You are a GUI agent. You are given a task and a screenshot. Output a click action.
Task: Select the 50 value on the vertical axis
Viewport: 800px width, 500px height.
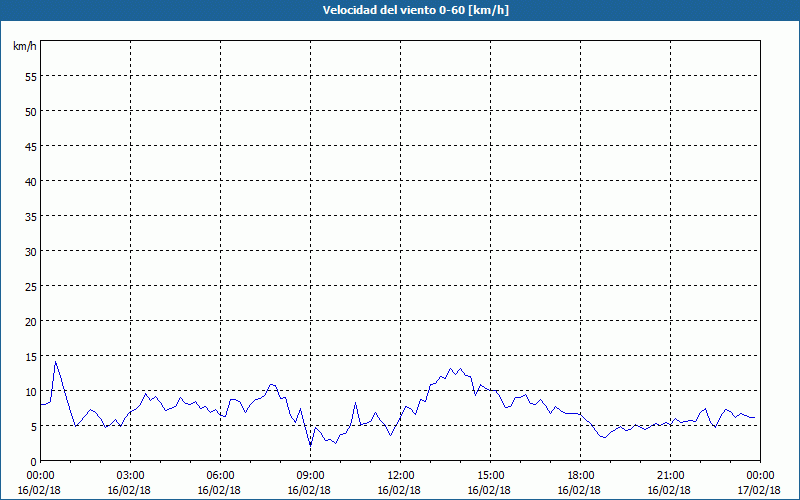31,112
